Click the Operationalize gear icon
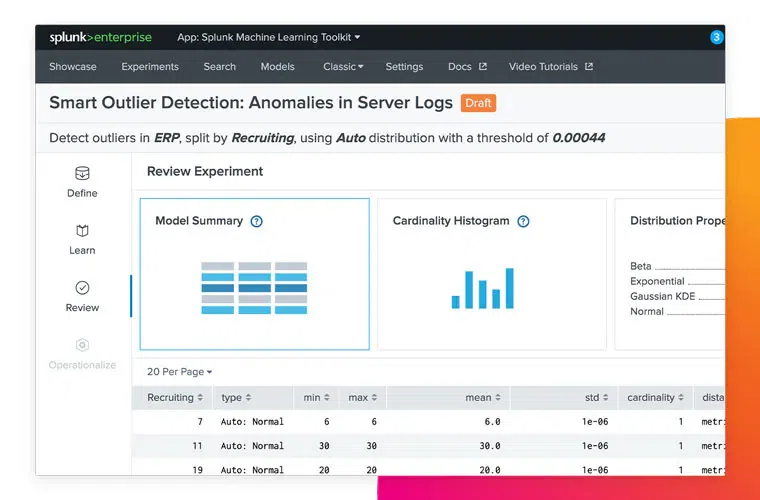This screenshot has width=760, height=500. (82, 345)
